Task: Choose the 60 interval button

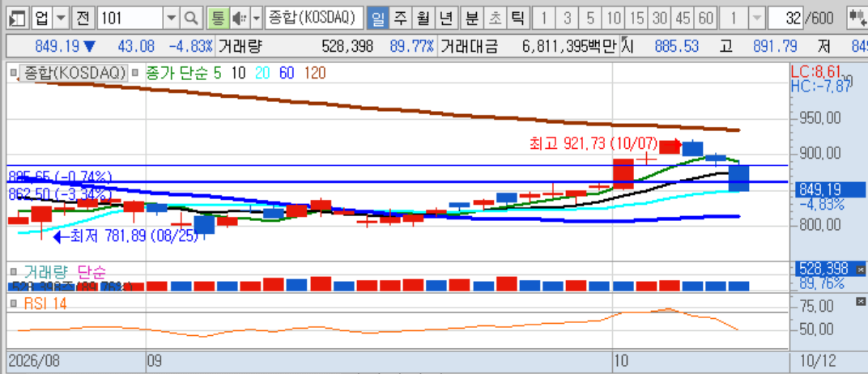Action: coord(706,19)
